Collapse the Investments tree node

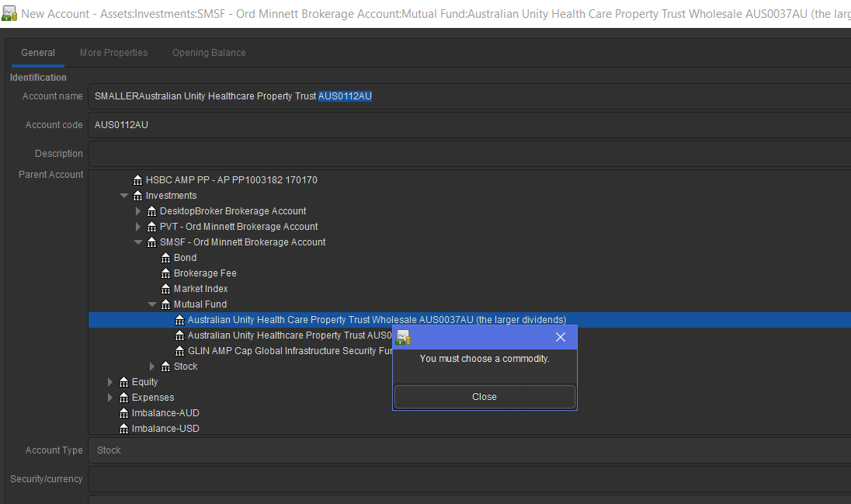pyautogui.click(x=124, y=196)
